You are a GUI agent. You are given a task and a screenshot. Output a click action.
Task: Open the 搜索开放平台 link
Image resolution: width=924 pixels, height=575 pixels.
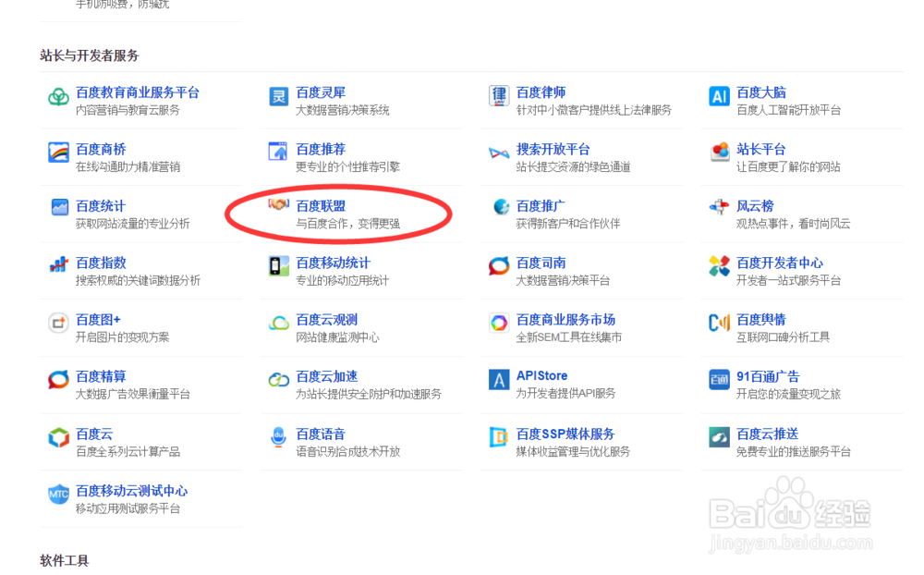click(x=553, y=149)
